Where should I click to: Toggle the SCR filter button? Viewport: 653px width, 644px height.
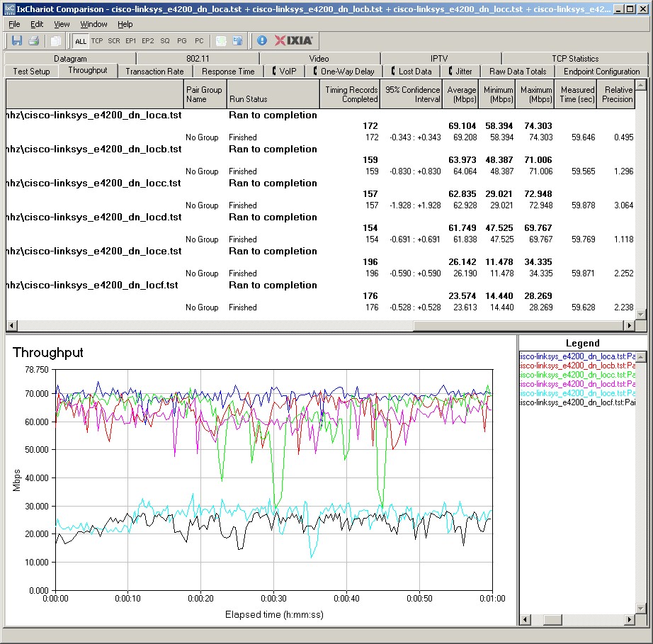tap(114, 41)
